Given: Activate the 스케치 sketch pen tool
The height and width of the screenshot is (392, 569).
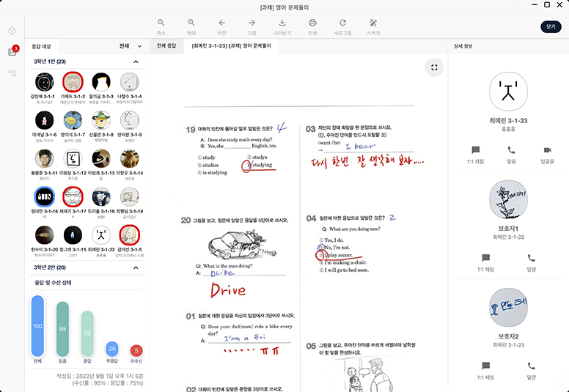Looking at the screenshot, I should [x=373, y=23].
